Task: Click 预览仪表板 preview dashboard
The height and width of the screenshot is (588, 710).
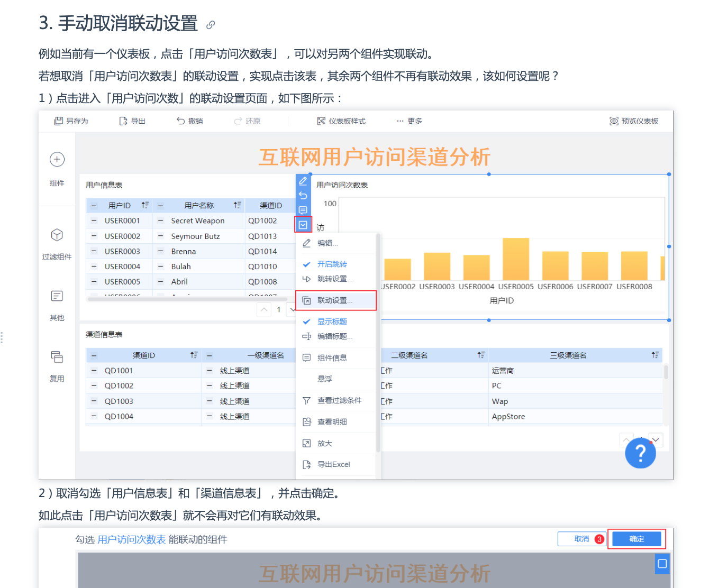Action: (634, 121)
